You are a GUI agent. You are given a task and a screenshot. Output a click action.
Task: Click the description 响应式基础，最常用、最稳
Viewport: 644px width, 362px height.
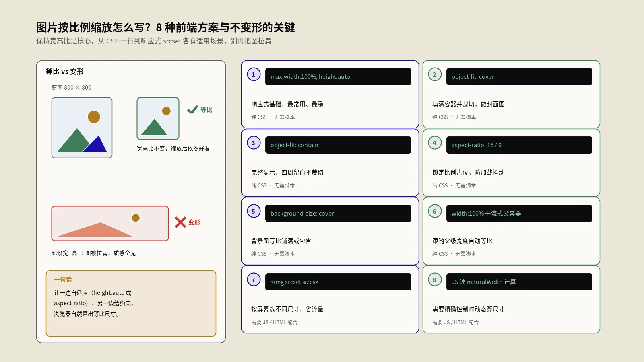(287, 104)
